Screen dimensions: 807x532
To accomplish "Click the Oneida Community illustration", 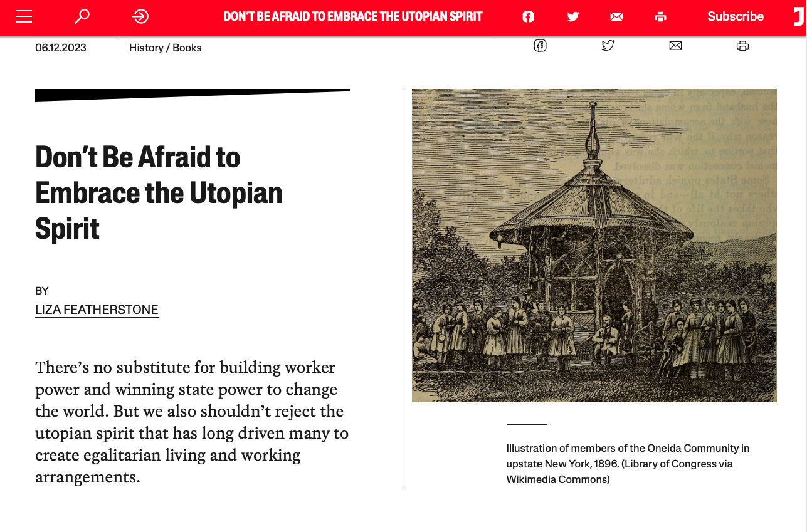I will [594, 246].
